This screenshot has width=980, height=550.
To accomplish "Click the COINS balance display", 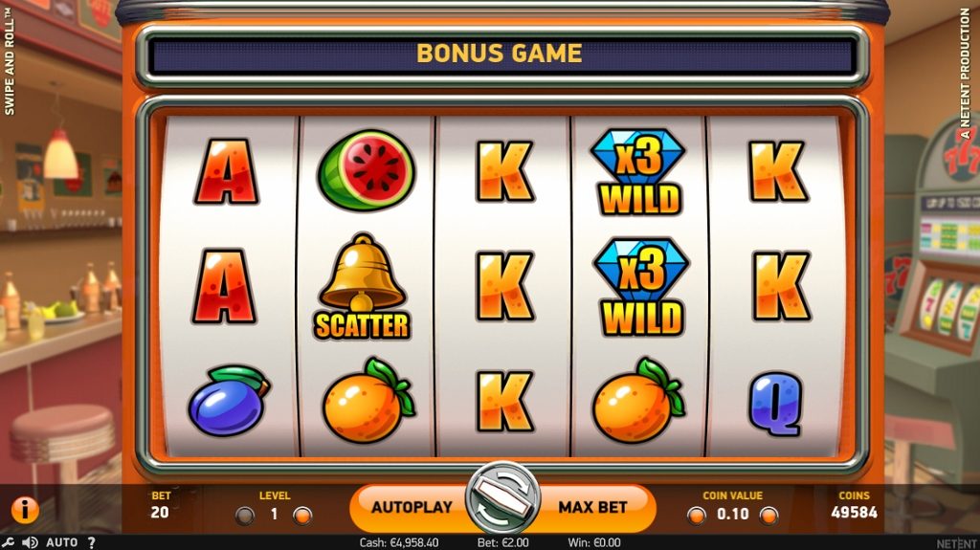I will coord(854,505).
